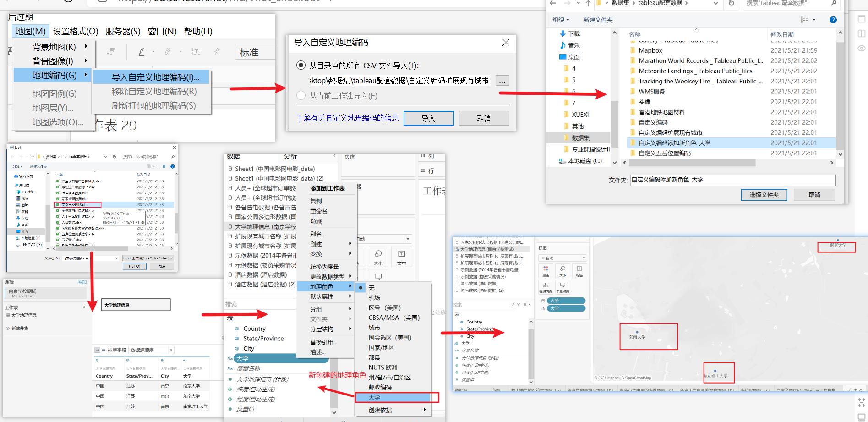
Task: Open the 帮助(H) menu
Action: (x=198, y=31)
